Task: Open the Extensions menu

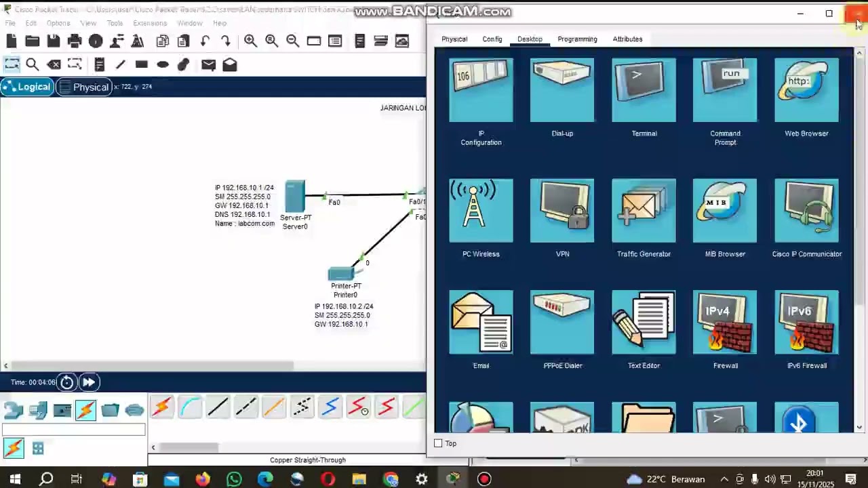Action: (150, 23)
